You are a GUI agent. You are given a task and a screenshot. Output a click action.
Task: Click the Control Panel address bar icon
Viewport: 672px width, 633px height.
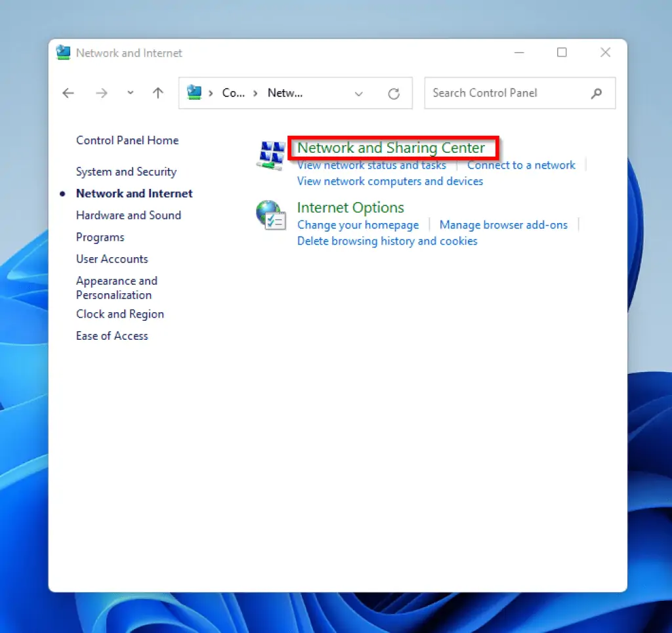(194, 92)
